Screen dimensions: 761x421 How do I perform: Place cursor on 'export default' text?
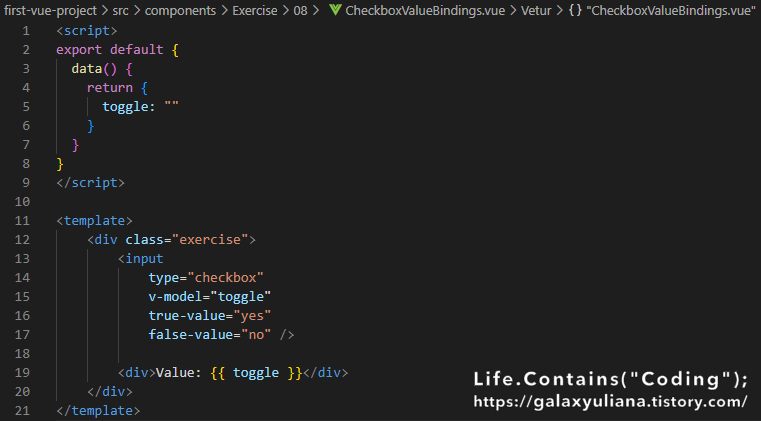(110, 50)
